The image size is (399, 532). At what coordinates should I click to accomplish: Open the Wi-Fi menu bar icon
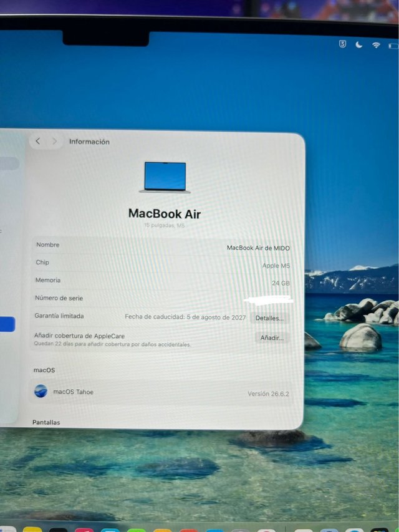[x=376, y=45]
